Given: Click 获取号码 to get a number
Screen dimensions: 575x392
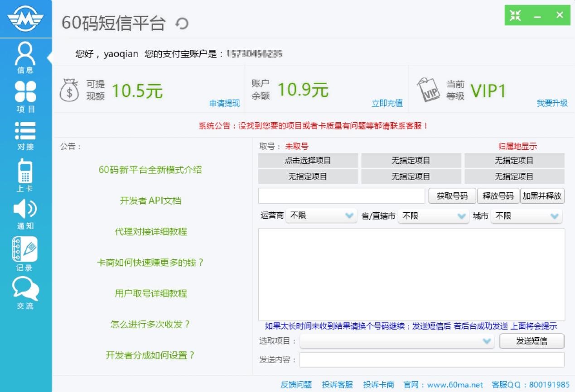Looking at the screenshot, I should [x=452, y=196].
